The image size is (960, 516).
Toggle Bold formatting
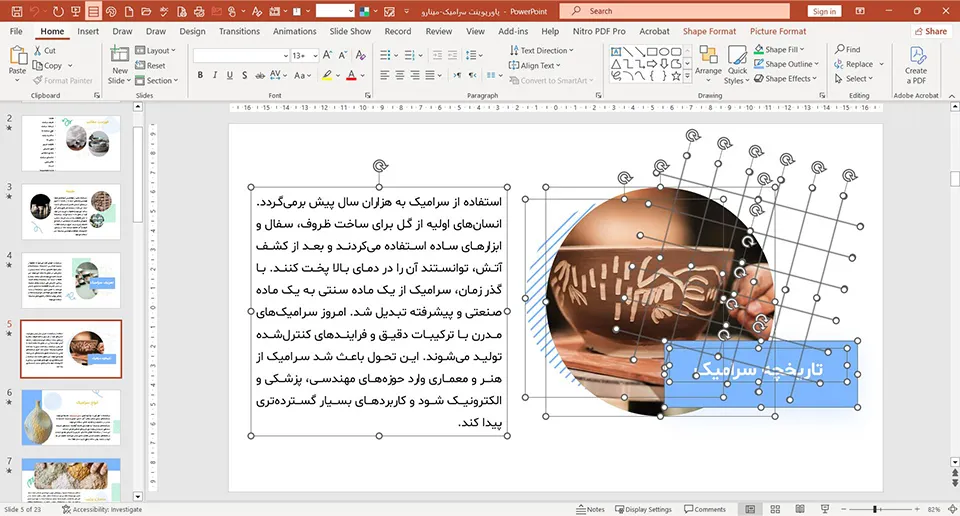pyautogui.click(x=200, y=75)
